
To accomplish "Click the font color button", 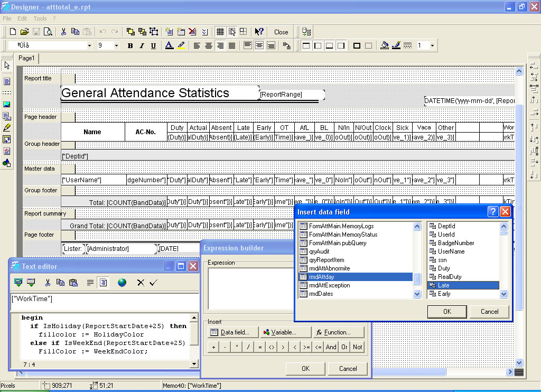I will coord(169,46).
